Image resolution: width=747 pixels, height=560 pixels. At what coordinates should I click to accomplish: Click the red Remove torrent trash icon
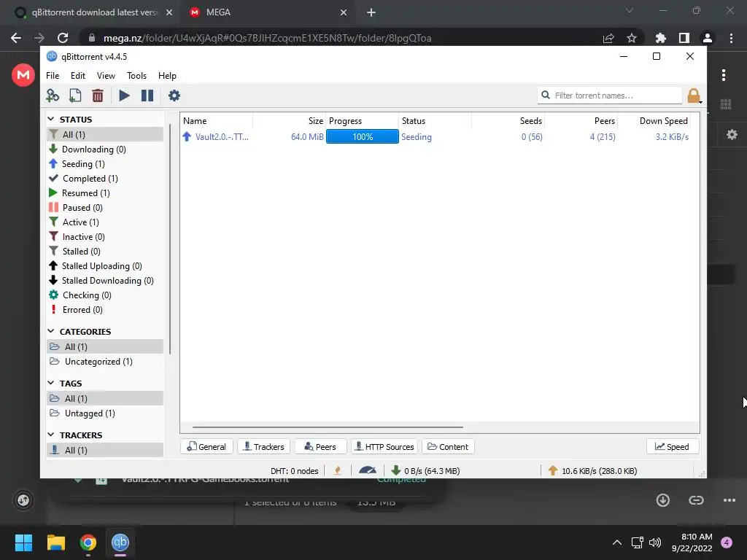click(x=98, y=96)
